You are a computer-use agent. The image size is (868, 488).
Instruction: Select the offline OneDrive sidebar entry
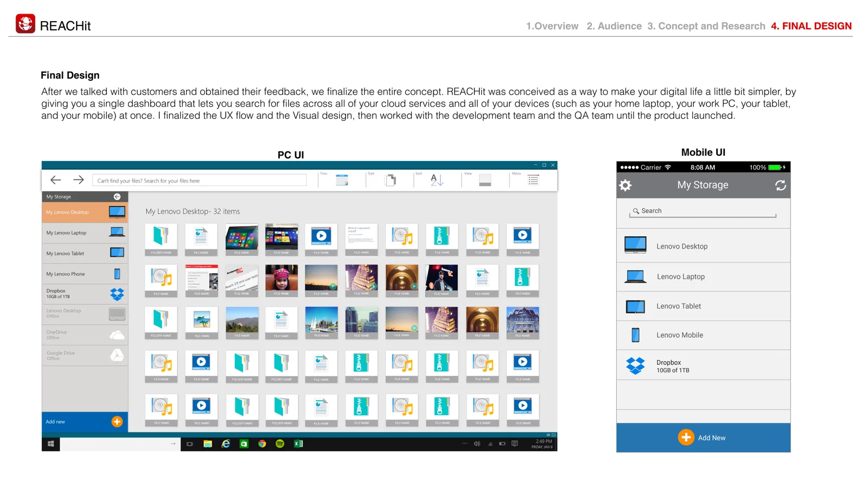[x=85, y=335]
